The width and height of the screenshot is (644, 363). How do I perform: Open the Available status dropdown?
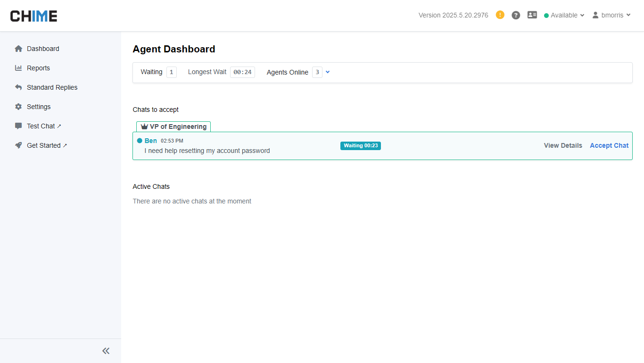564,15
